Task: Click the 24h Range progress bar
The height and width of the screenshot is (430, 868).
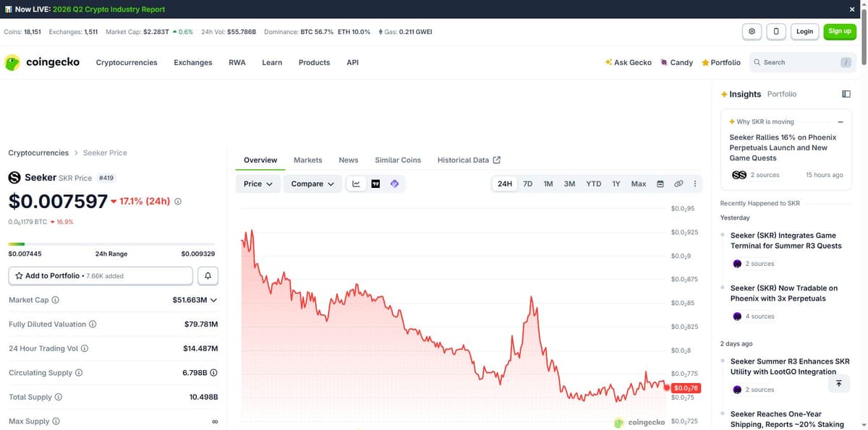Action: pyautogui.click(x=111, y=244)
